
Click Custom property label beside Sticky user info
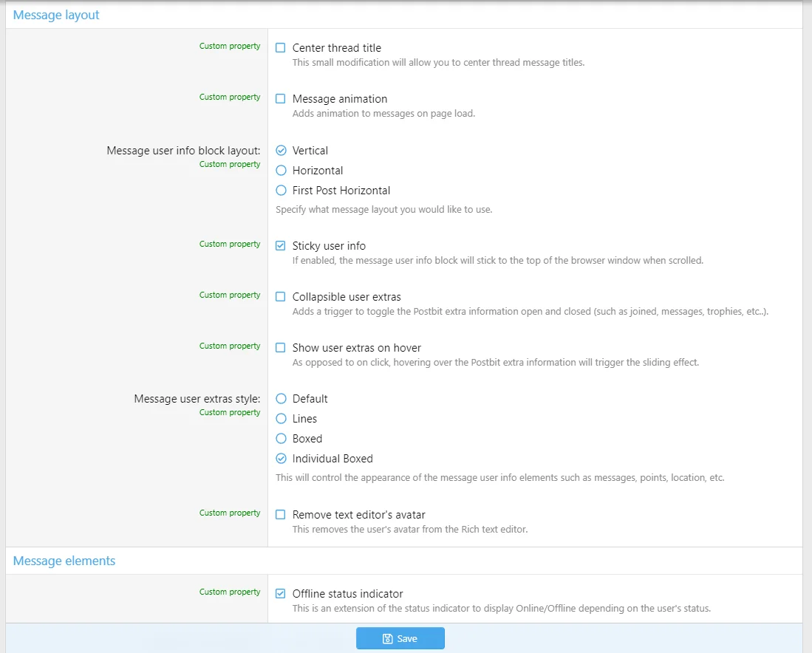click(230, 244)
